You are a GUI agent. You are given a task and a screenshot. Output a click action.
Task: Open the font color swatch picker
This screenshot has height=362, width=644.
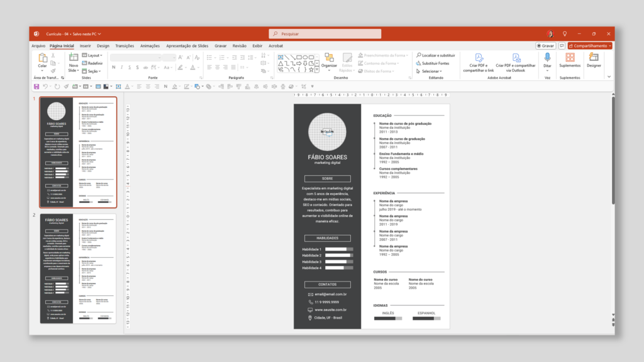193,67
